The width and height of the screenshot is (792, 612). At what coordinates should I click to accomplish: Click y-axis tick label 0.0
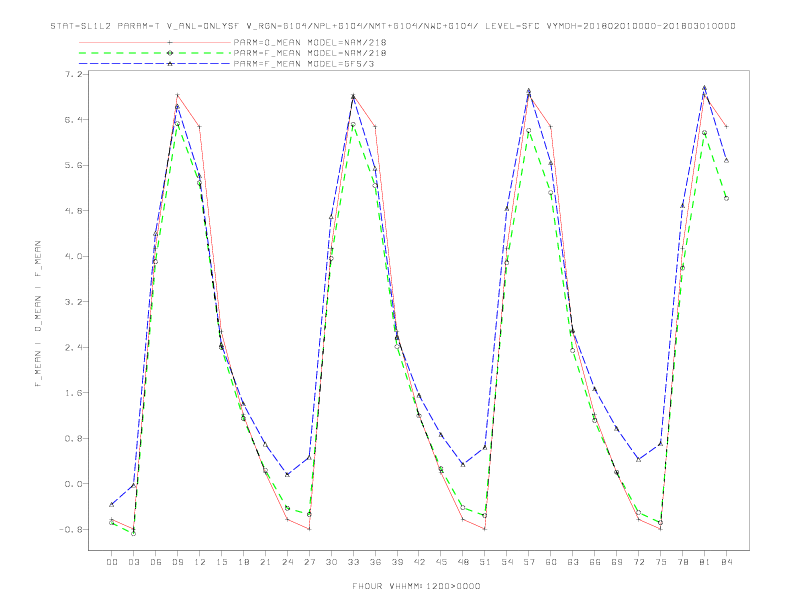point(73,484)
